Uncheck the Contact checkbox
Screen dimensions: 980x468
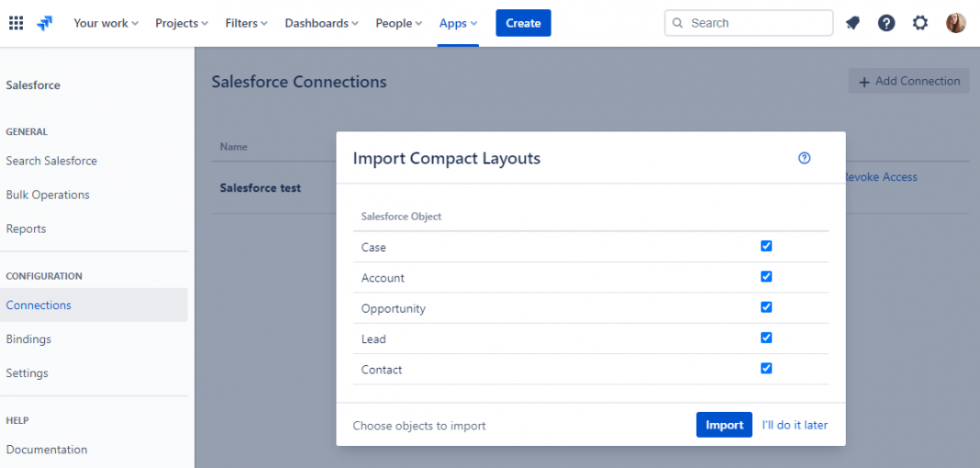pyautogui.click(x=766, y=368)
